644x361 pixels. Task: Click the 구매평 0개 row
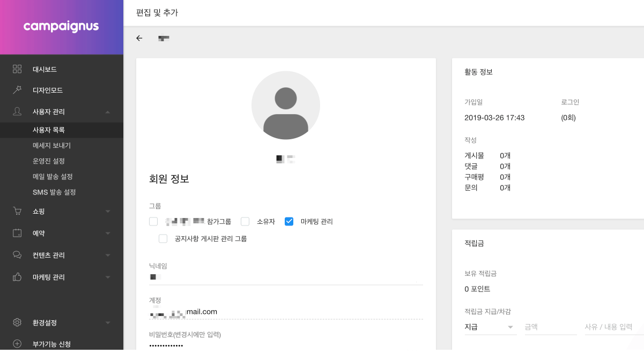point(487,177)
